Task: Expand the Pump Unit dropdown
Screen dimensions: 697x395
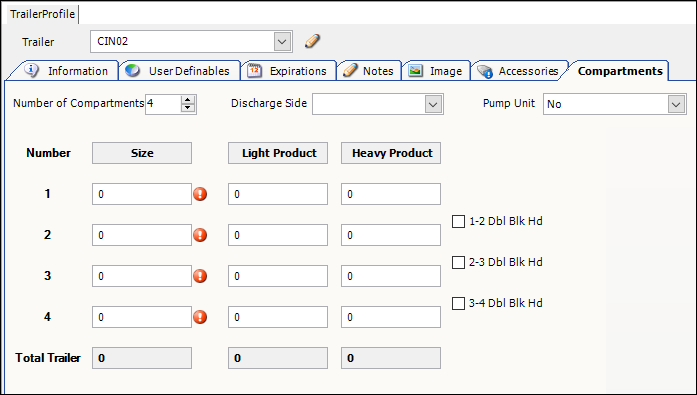Action: 676,104
